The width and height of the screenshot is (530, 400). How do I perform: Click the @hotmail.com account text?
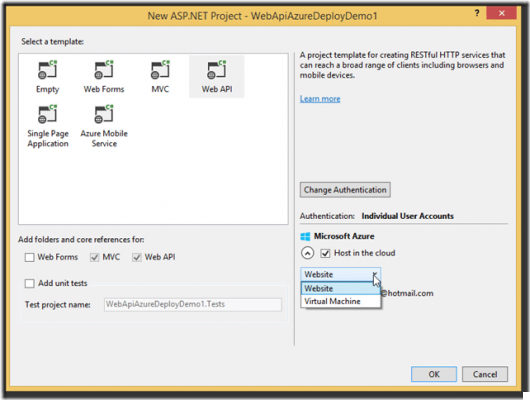[x=407, y=293]
